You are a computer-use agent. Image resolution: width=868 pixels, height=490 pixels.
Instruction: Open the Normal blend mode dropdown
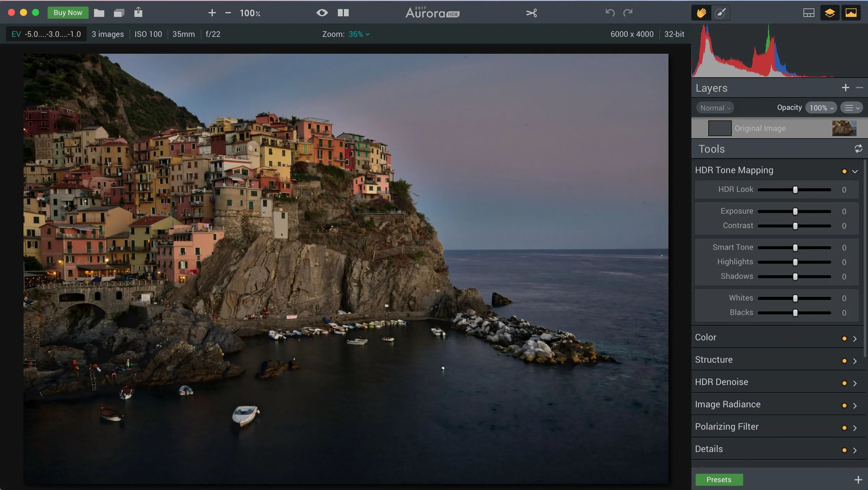(x=715, y=108)
